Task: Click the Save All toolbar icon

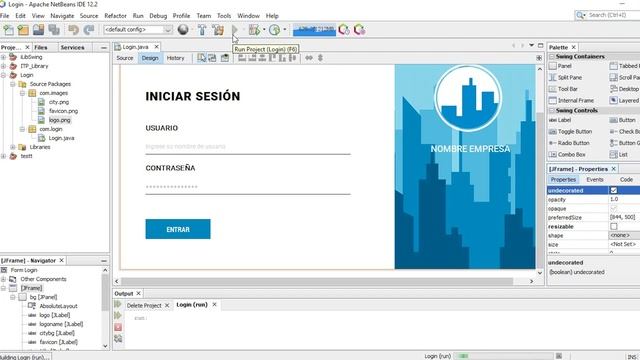Action: [54, 30]
